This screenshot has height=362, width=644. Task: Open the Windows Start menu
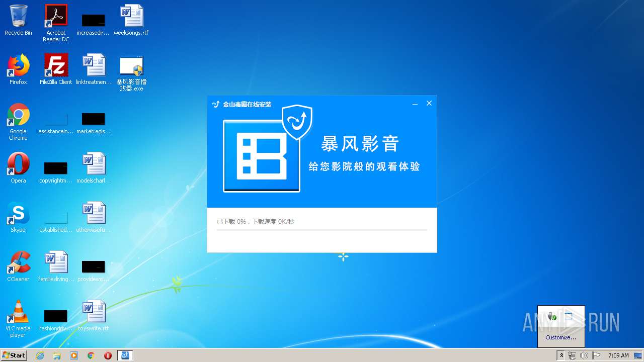click(14, 355)
